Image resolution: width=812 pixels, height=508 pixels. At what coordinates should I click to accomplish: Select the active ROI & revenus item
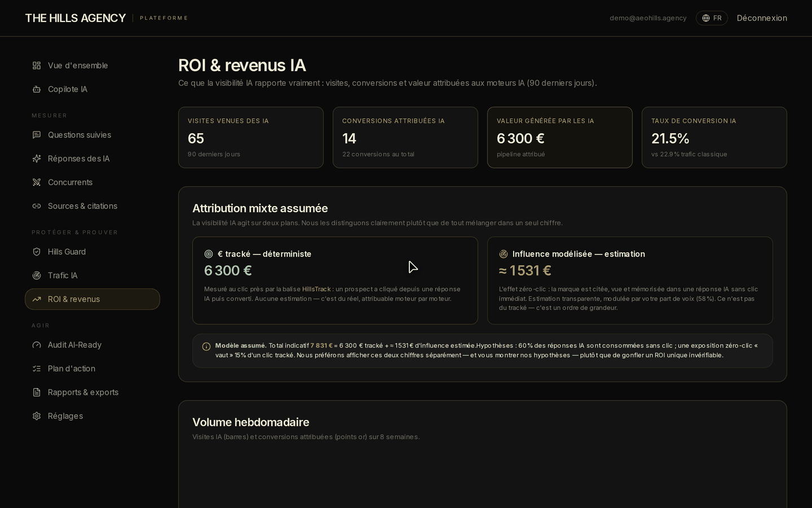click(x=92, y=299)
